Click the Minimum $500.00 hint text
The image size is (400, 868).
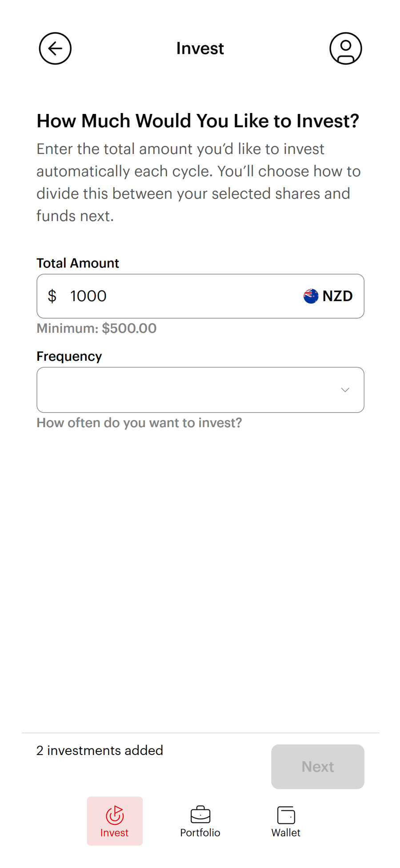[96, 328]
